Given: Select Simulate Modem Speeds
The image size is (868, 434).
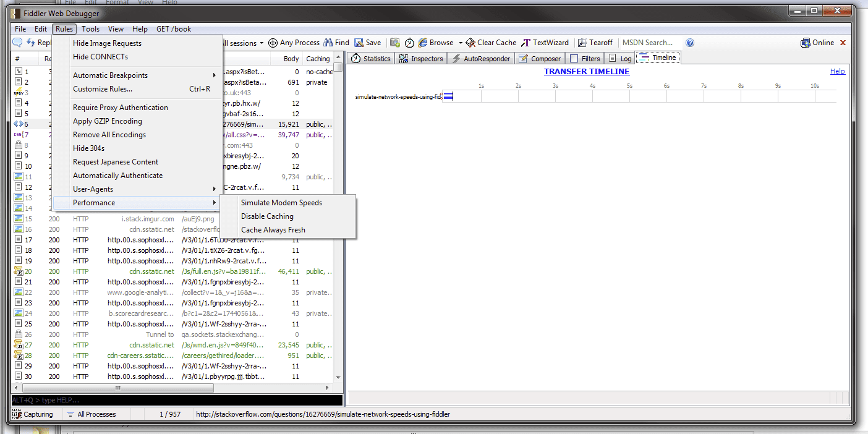Looking at the screenshot, I should pos(281,202).
